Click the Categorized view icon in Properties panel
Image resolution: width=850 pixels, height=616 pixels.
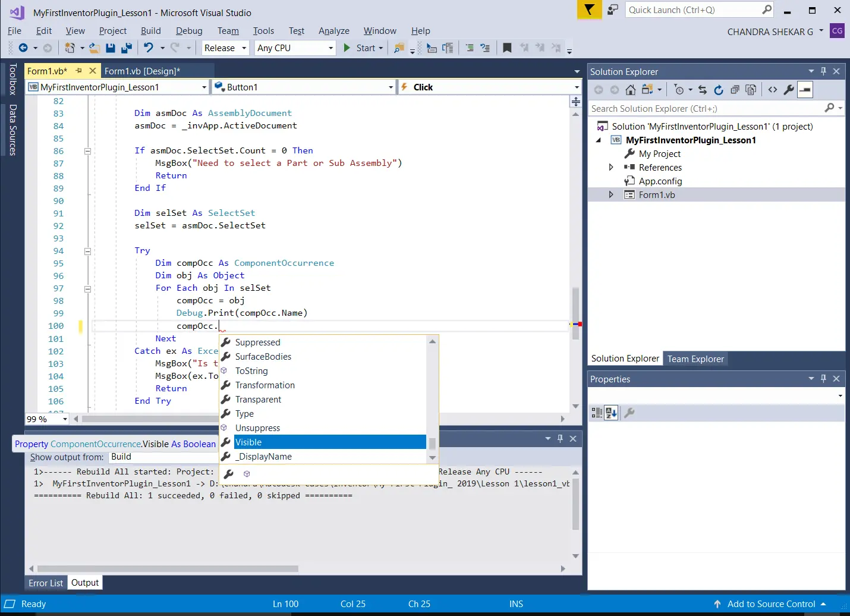[597, 413]
